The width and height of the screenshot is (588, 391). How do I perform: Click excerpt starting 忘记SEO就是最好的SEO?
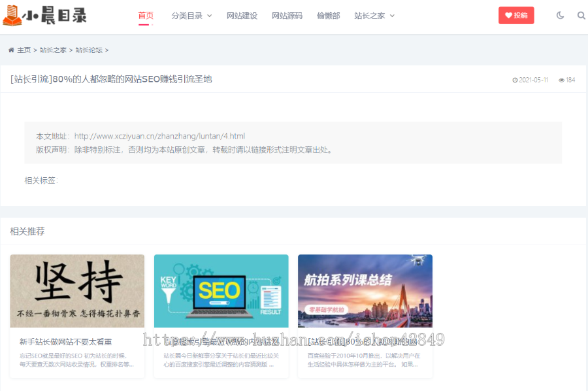76,360
